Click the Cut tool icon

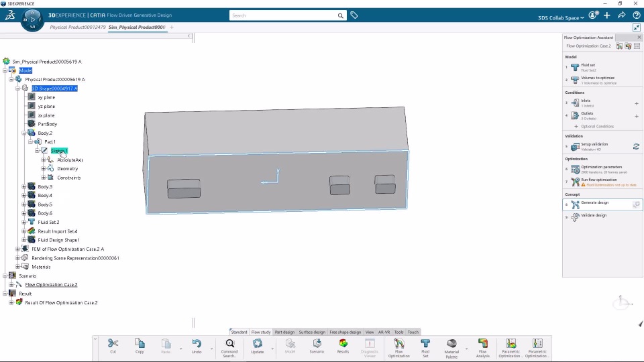point(113,343)
